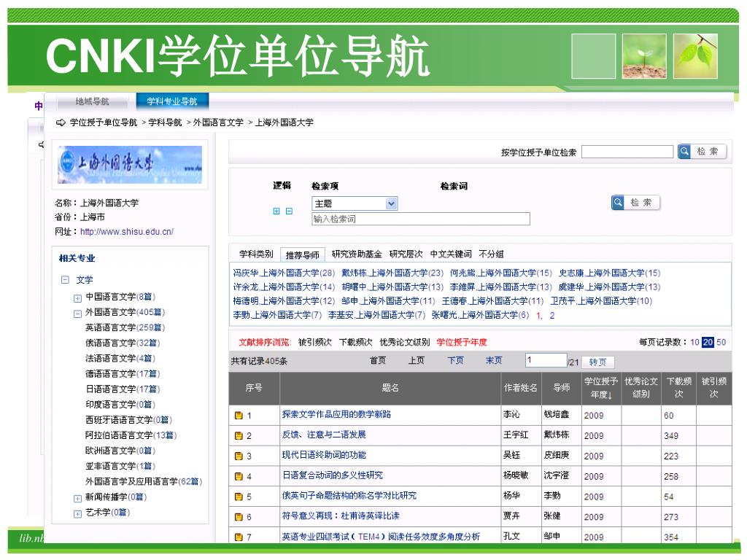This screenshot has height=560, width=747.
Task: Click document icon of row 2
Action: click(239, 436)
